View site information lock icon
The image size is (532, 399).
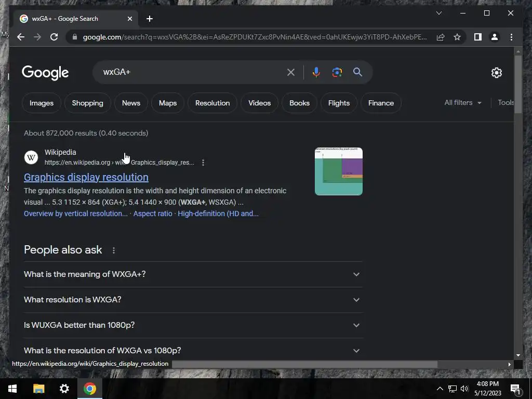tap(75, 37)
